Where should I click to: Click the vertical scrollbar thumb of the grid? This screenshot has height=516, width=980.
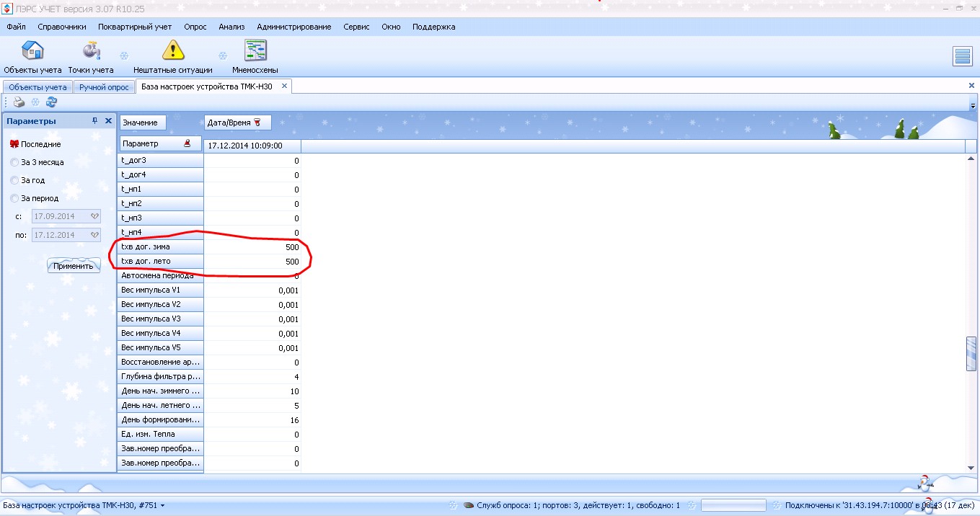click(971, 353)
